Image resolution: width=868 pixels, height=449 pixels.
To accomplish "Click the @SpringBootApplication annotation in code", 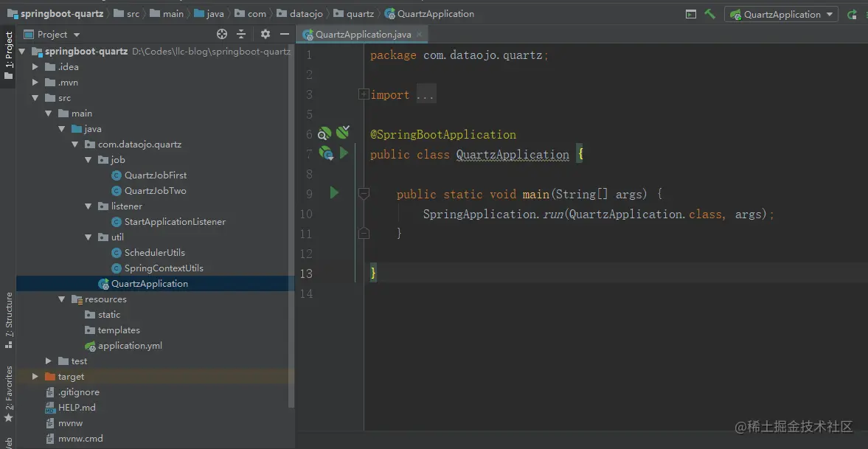I will tap(443, 134).
